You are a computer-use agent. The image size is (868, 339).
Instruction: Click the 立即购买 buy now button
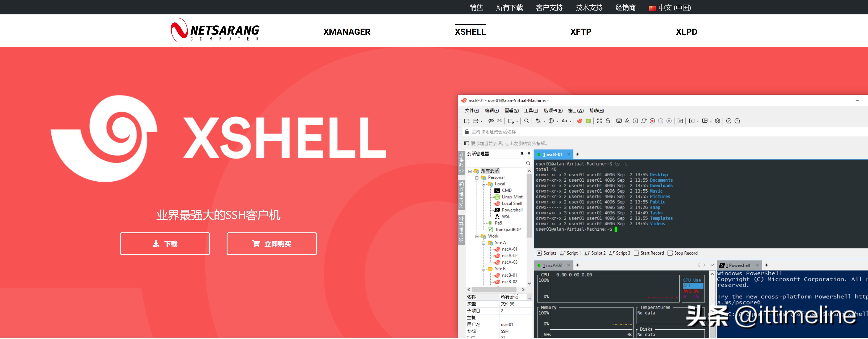click(272, 244)
